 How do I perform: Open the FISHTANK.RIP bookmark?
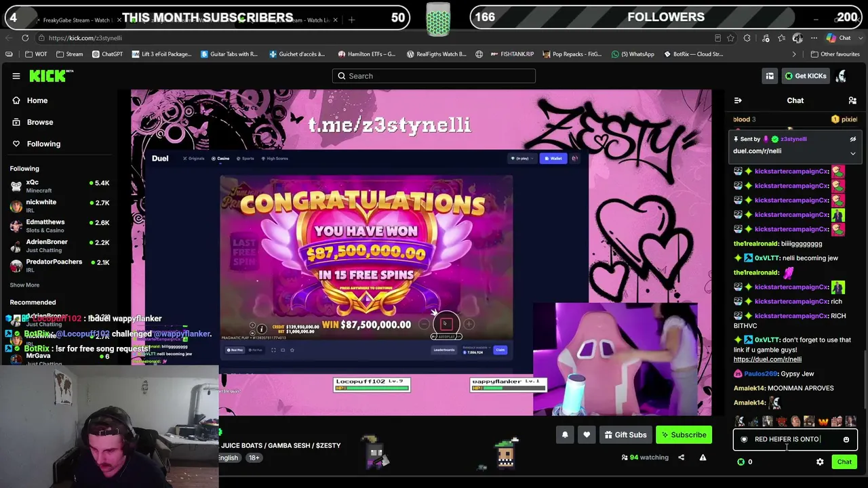pos(511,54)
